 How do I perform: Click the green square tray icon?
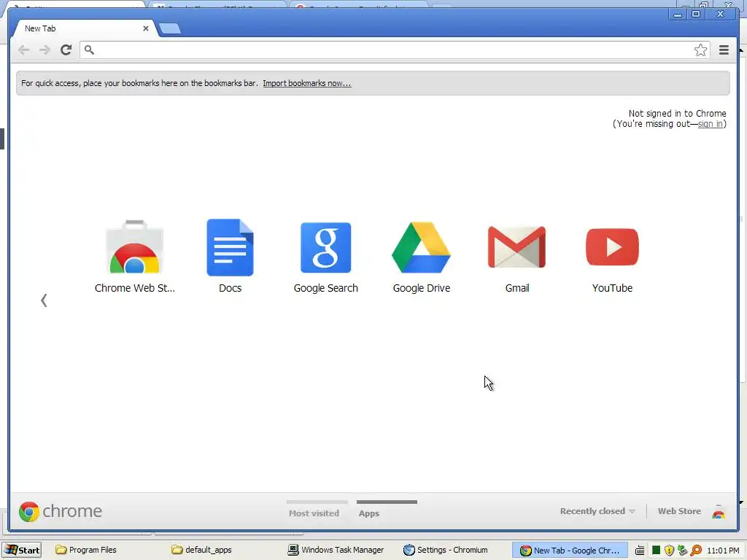pos(656,551)
